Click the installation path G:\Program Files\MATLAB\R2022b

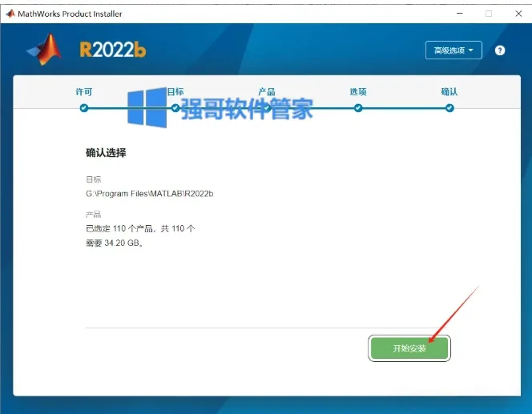pos(150,194)
